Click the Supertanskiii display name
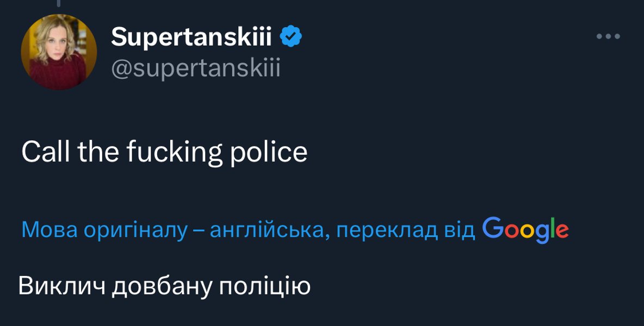The height and width of the screenshot is (326, 644). [x=191, y=37]
